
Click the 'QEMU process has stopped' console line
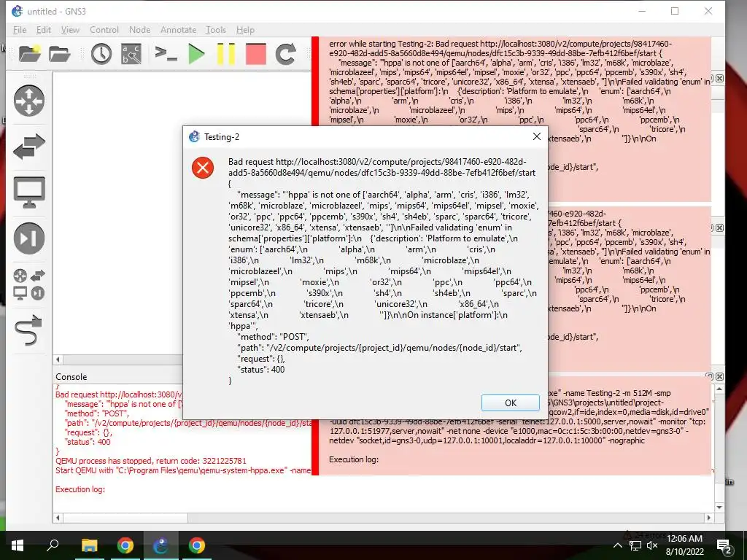151,461
